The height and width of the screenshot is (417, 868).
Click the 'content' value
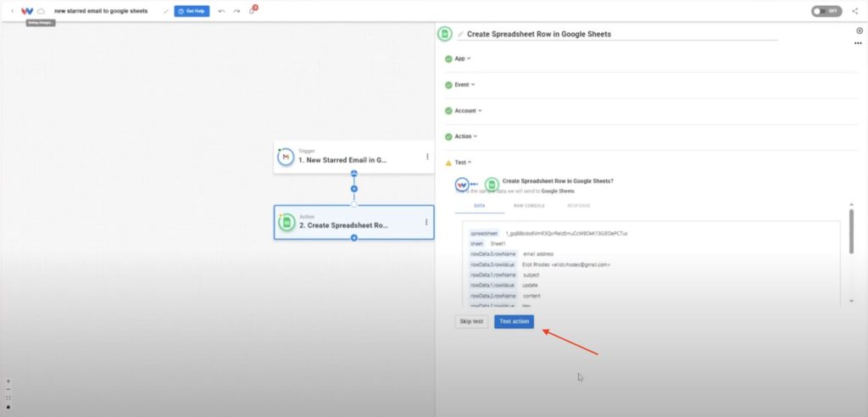[x=531, y=296]
